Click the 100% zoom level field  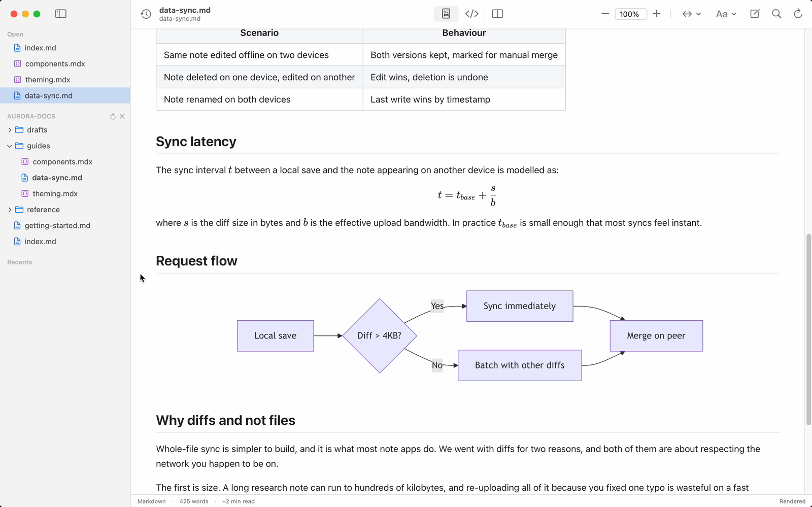631,14
